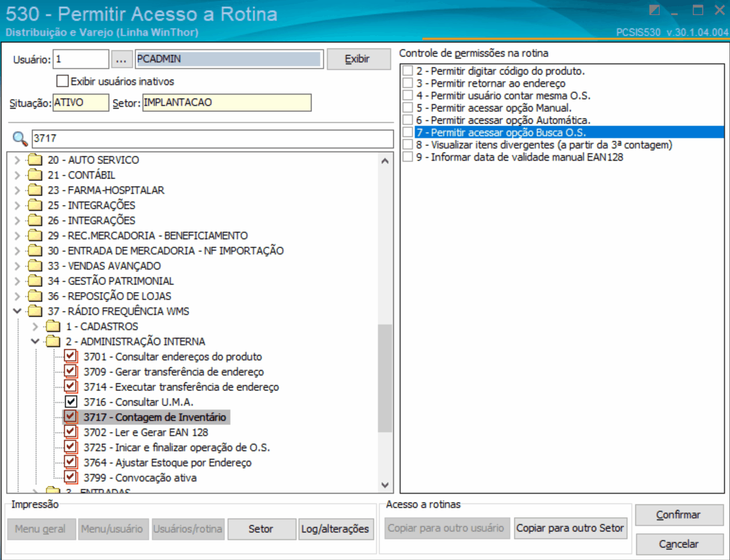Toggle checkbox for 3716 Consultar U.M.A.
The width and height of the screenshot is (730, 560).
71,402
